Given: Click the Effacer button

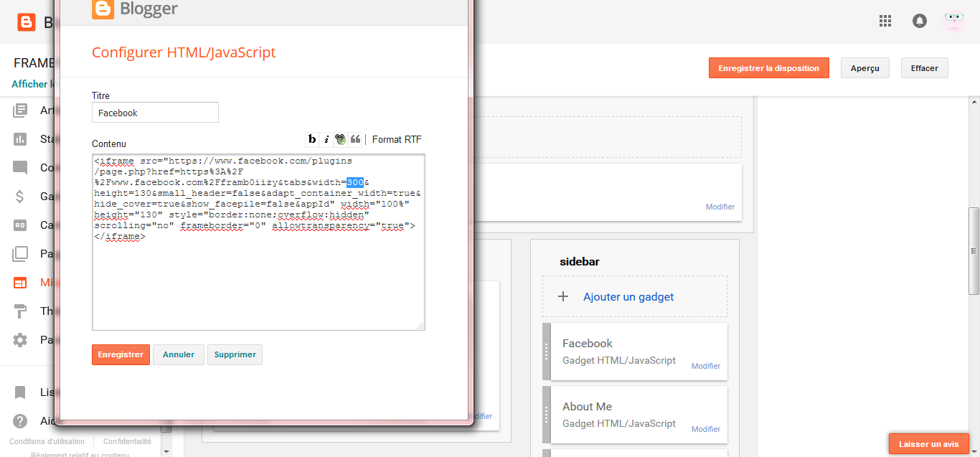Looking at the screenshot, I should 924,68.
